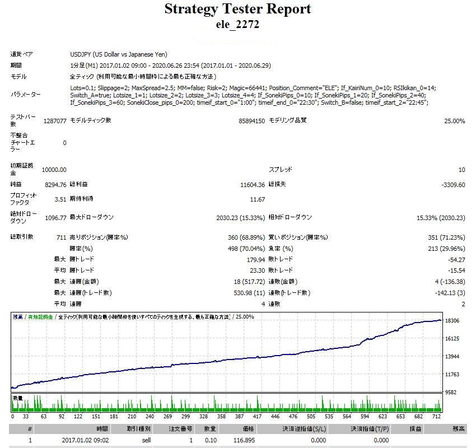
Task: Click the sell type cell in row 1
Action: click(146, 440)
